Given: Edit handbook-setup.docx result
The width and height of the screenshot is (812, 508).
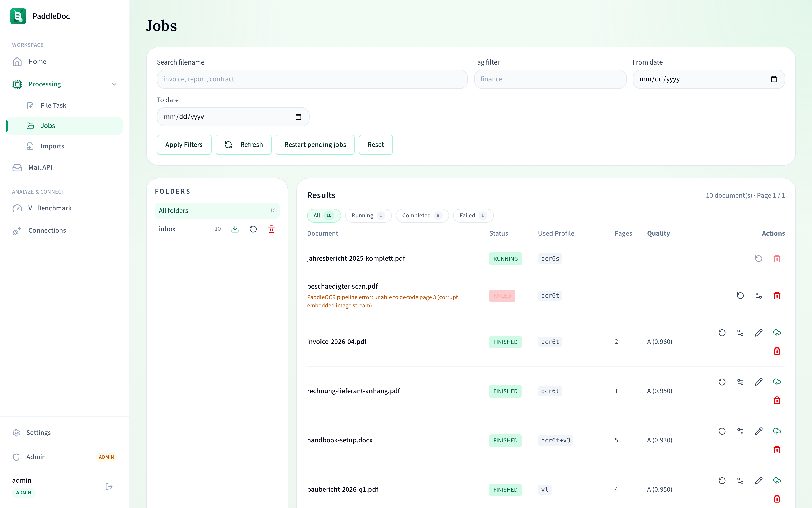Looking at the screenshot, I should tap(759, 431).
